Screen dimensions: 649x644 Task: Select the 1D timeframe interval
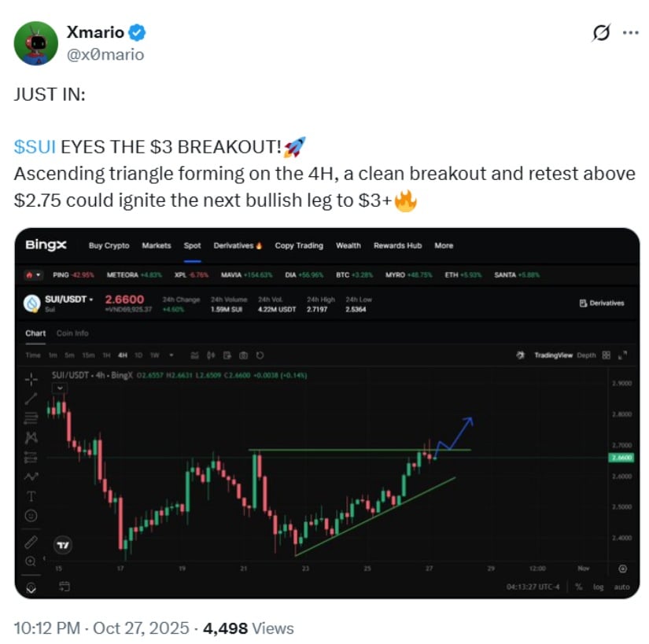(138, 355)
